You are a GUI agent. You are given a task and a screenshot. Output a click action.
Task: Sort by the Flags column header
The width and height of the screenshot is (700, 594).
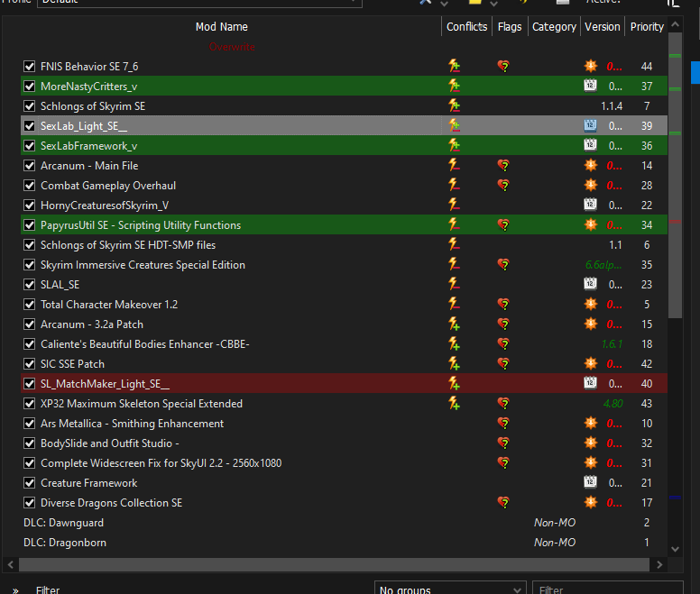pos(510,27)
